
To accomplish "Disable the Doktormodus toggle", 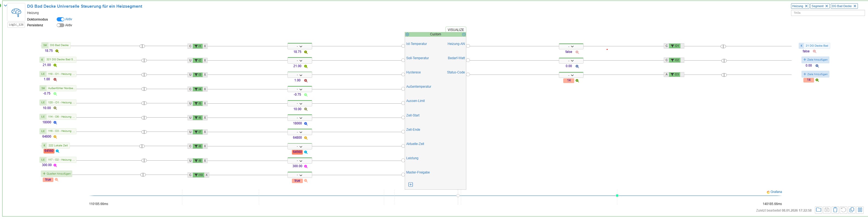I will (x=60, y=19).
